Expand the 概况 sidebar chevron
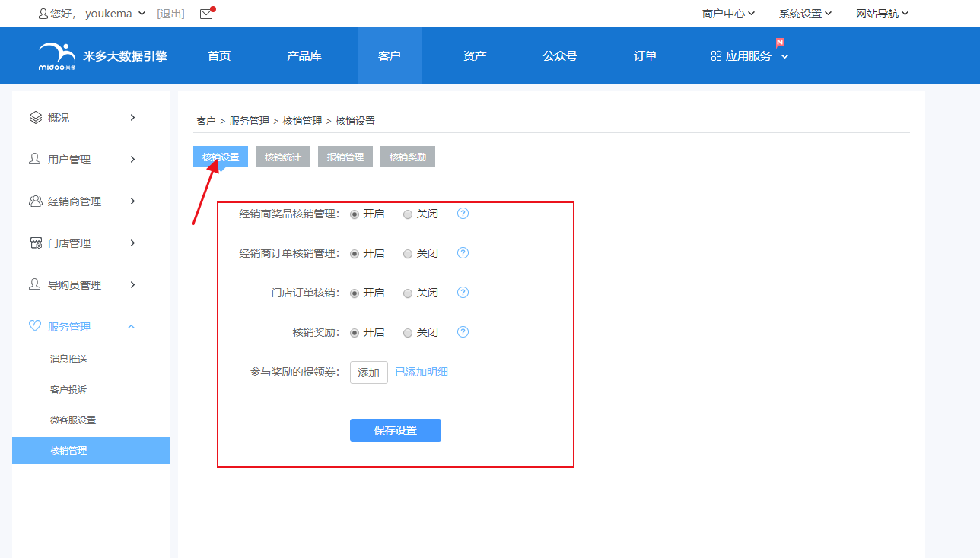The height and width of the screenshot is (558, 980). 132,117
